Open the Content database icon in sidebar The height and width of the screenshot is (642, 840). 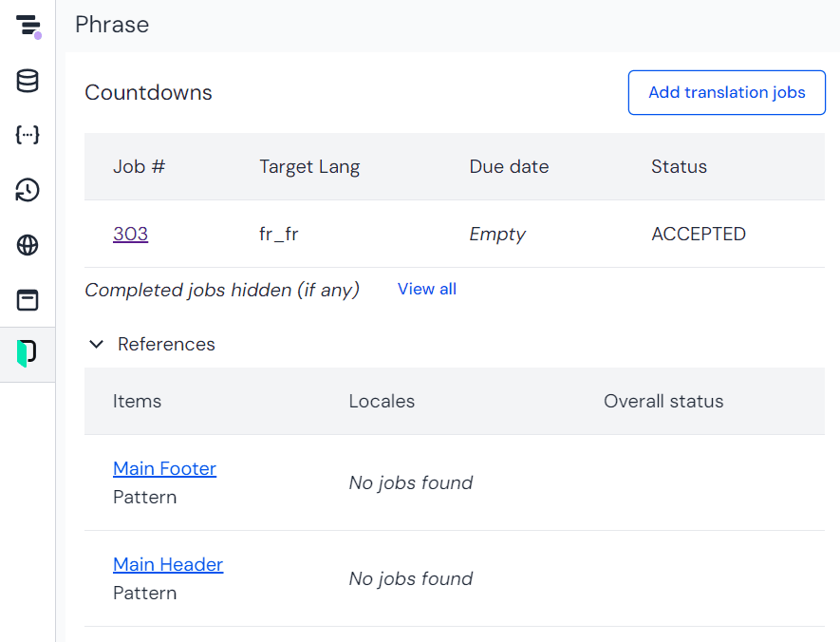[28, 81]
